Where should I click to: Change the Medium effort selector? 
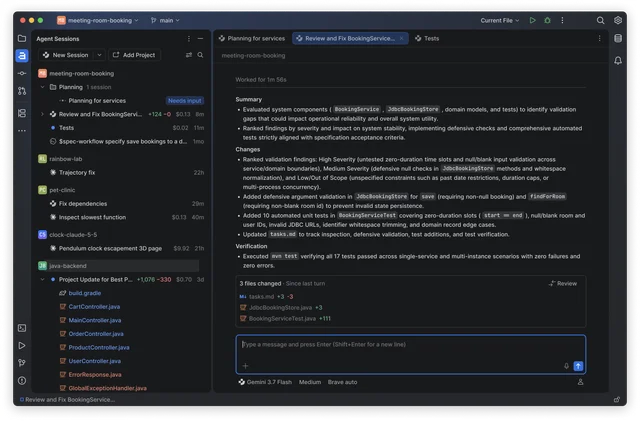point(310,382)
